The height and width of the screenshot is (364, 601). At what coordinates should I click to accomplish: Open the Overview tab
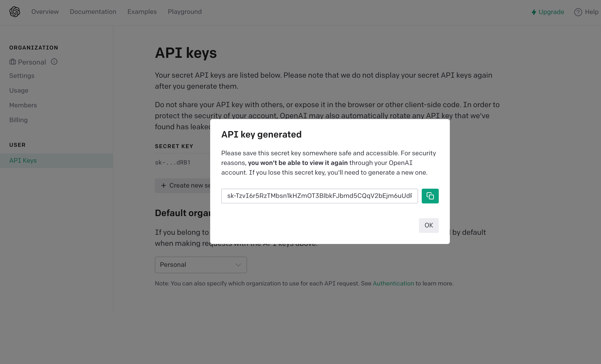[x=45, y=12]
